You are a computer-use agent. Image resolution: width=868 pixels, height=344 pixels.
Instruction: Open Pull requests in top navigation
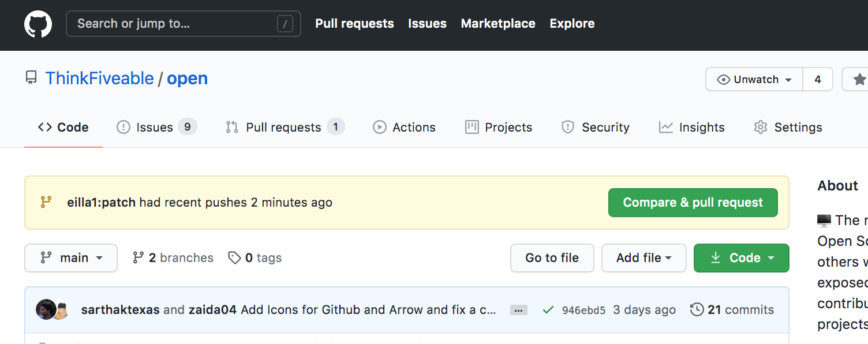pos(354,24)
